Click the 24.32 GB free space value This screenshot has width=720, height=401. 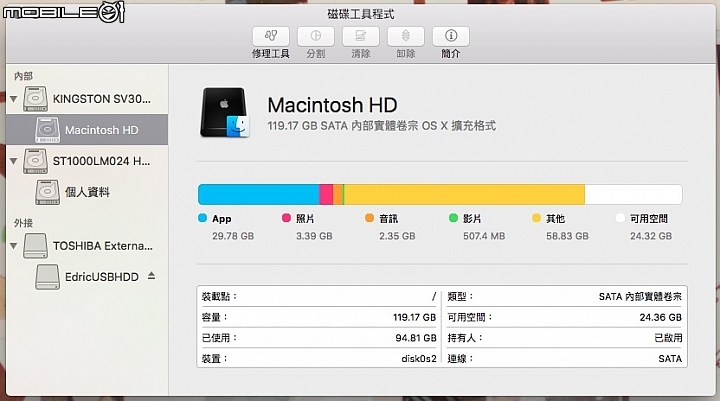pos(651,236)
